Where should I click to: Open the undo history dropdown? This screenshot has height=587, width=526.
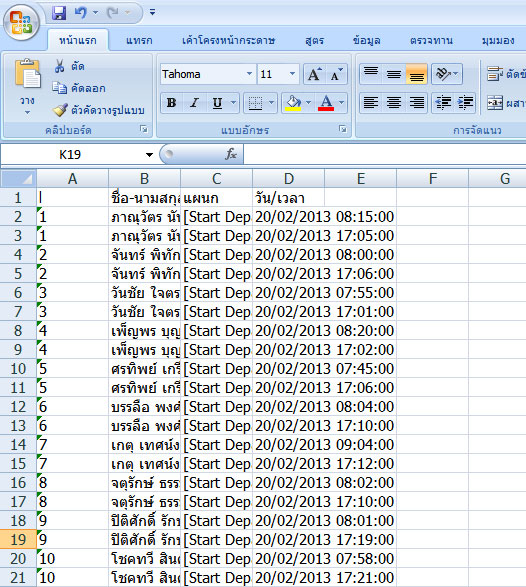tap(95, 13)
